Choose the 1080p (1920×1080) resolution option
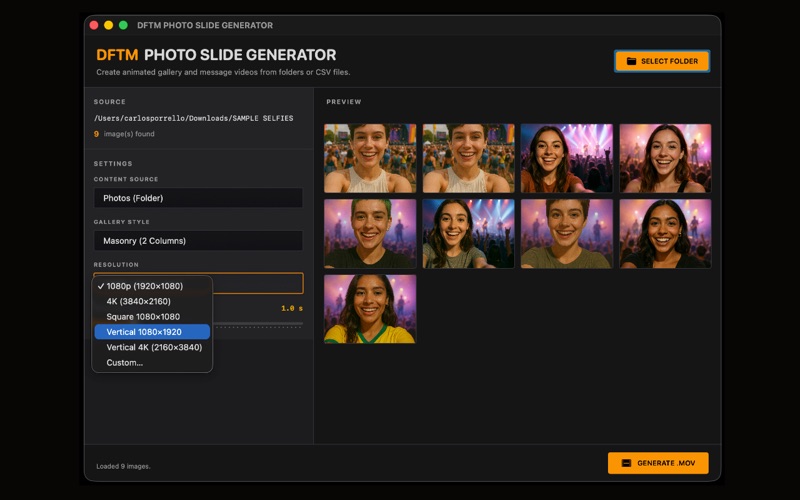 pos(152,286)
